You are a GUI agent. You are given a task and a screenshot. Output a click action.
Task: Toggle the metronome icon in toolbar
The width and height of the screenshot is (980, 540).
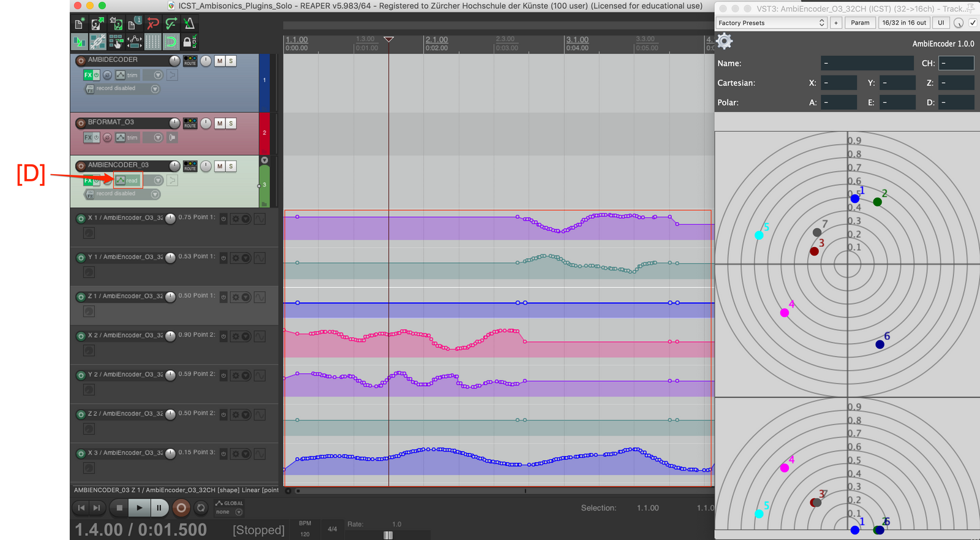click(189, 24)
